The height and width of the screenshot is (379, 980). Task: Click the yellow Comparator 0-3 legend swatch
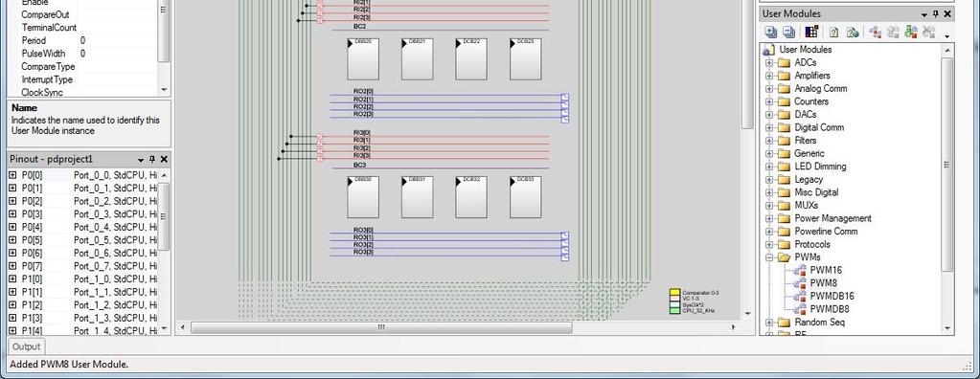674,292
